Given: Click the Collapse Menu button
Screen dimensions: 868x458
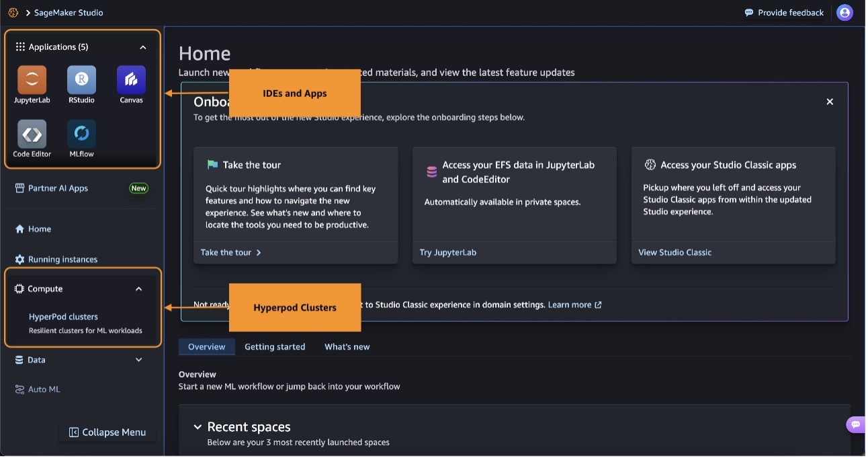Looking at the screenshot, I should pos(107,432).
